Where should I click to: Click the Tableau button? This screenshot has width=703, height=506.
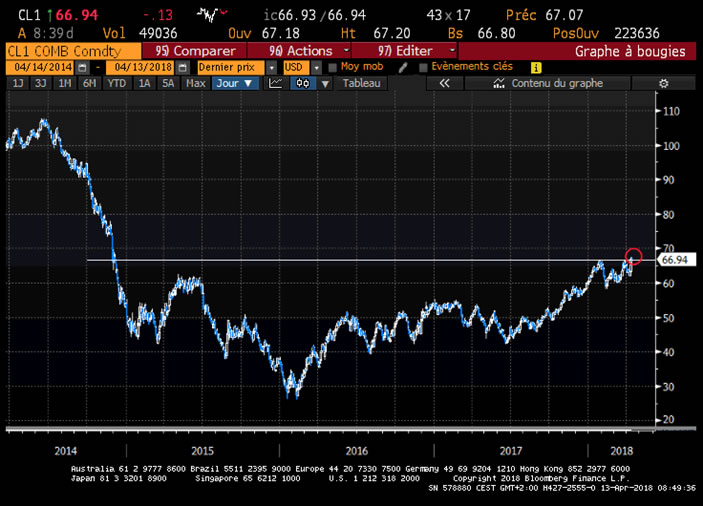coord(361,84)
